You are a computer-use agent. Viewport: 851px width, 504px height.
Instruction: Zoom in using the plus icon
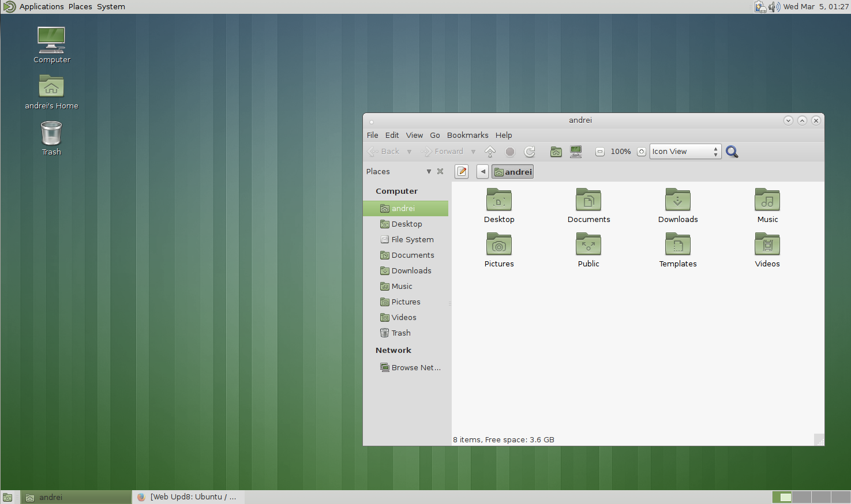pos(641,151)
